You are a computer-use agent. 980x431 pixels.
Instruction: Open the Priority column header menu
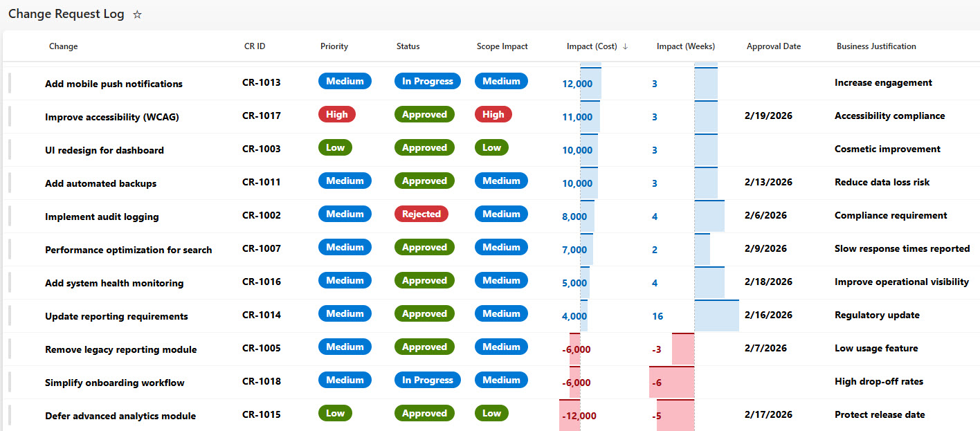pyautogui.click(x=334, y=46)
